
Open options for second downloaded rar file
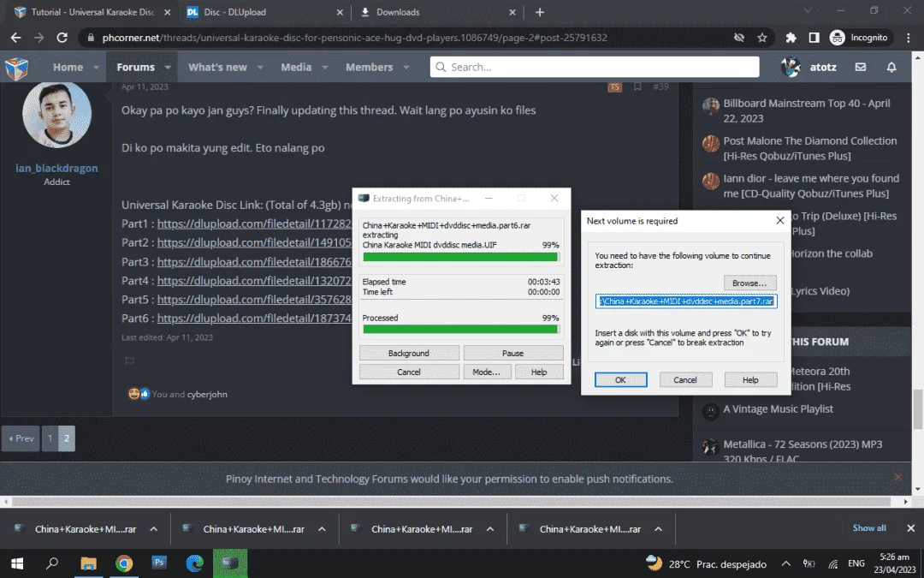click(x=322, y=529)
